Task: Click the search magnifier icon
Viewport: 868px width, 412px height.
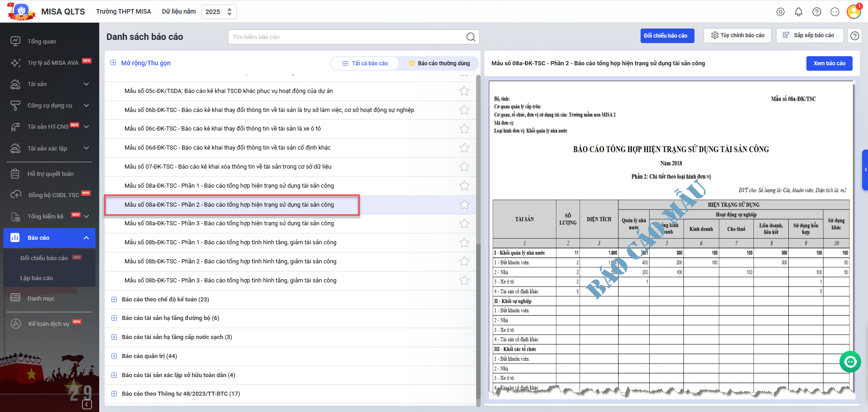Action: pos(471,37)
